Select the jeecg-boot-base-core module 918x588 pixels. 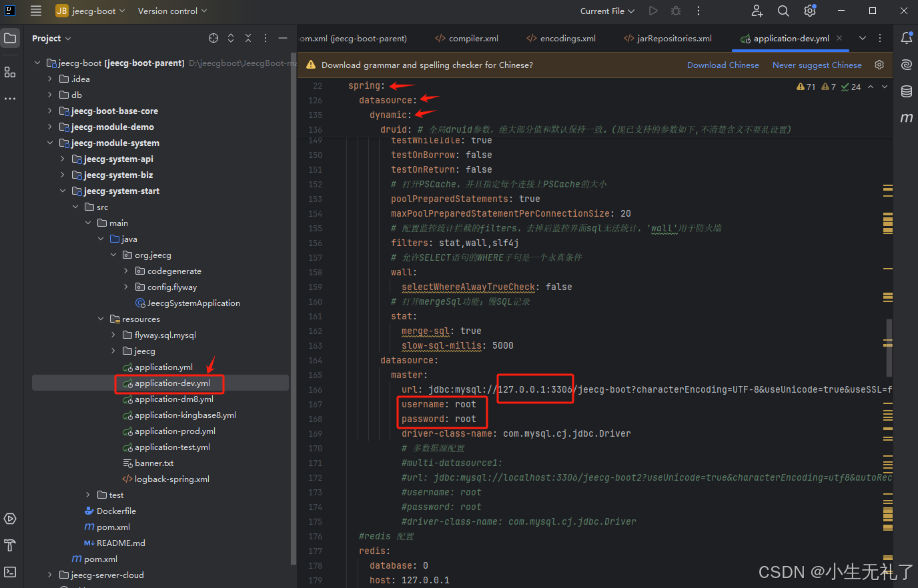click(114, 111)
